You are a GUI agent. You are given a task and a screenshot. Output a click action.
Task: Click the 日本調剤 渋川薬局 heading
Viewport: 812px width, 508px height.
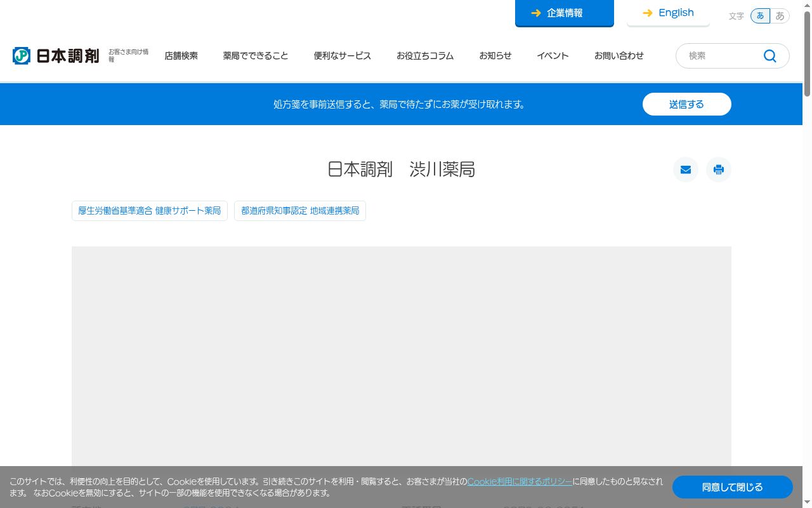[402, 170]
